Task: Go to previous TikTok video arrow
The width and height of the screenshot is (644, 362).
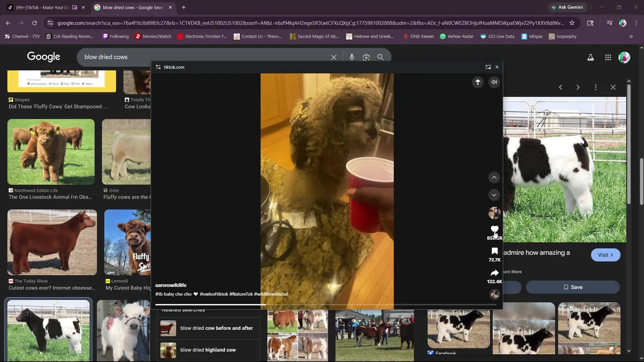Action: click(x=494, y=177)
